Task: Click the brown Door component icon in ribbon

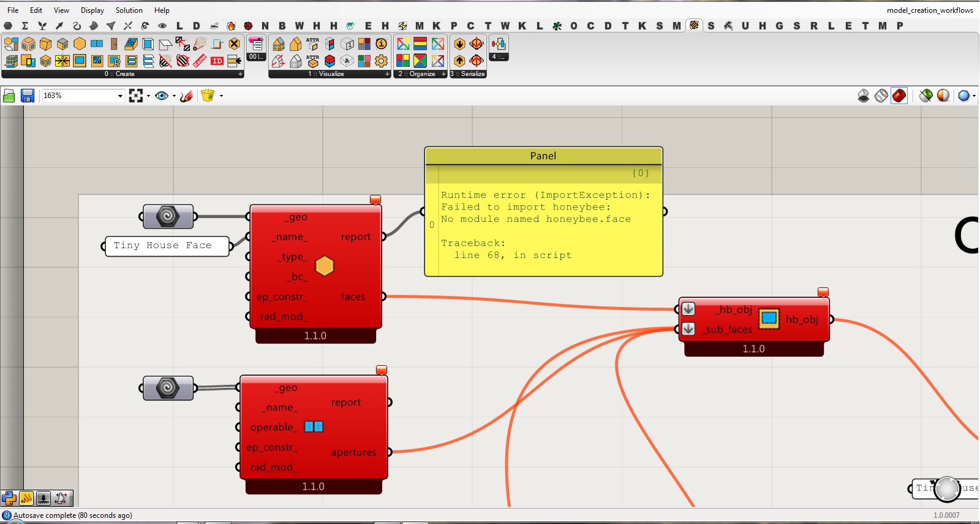Action: click(x=114, y=44)
